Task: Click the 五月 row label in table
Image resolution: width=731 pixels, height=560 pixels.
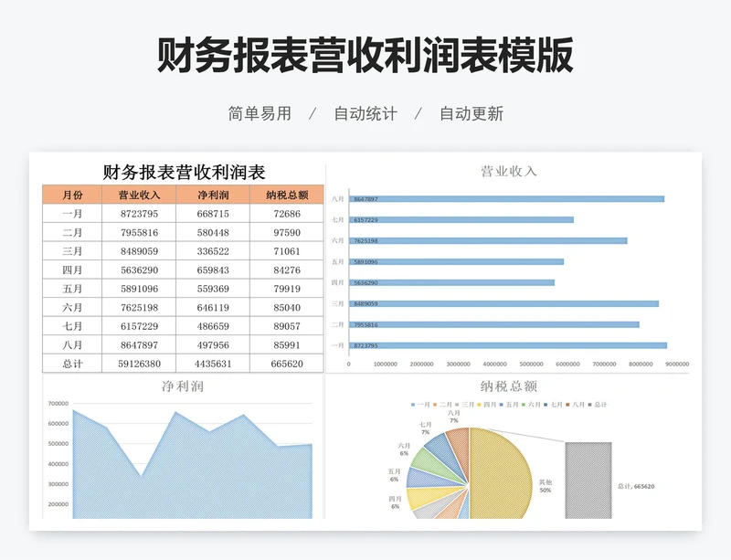Action: (x=72, y=289)
